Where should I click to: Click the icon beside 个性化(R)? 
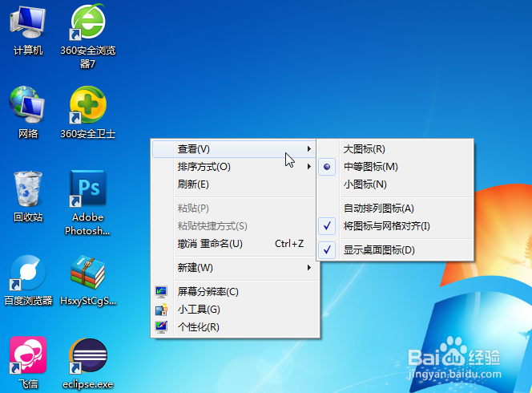tap(161, 327)
